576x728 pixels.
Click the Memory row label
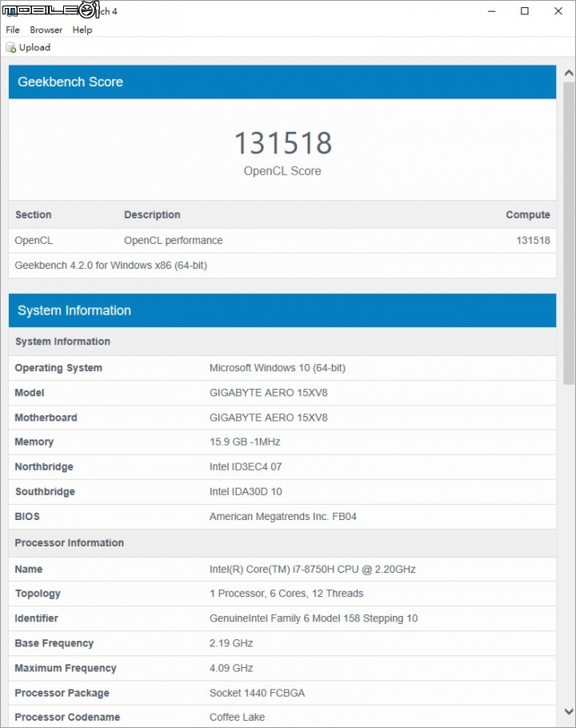tap(34, 442)
